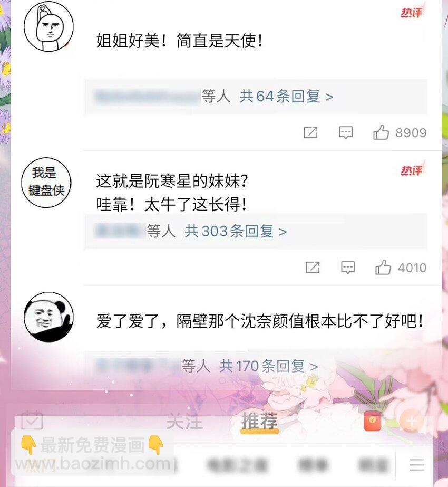
Task: Open the hamburger menu in the channel bar
Action: (417, 465)
